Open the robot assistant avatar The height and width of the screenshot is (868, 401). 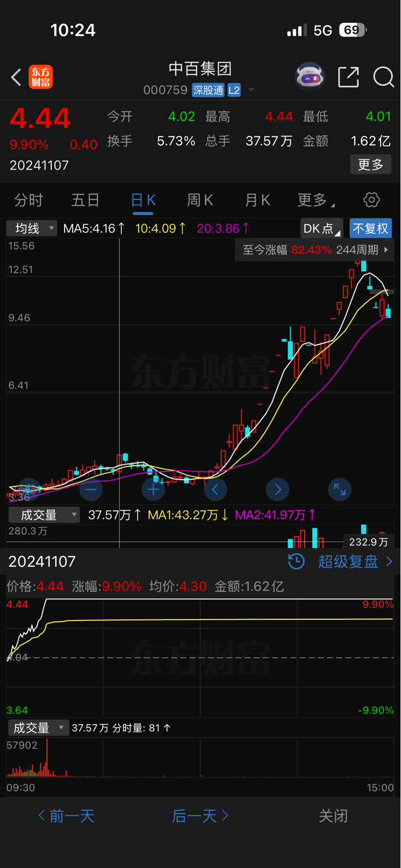(x=310, y=77)
